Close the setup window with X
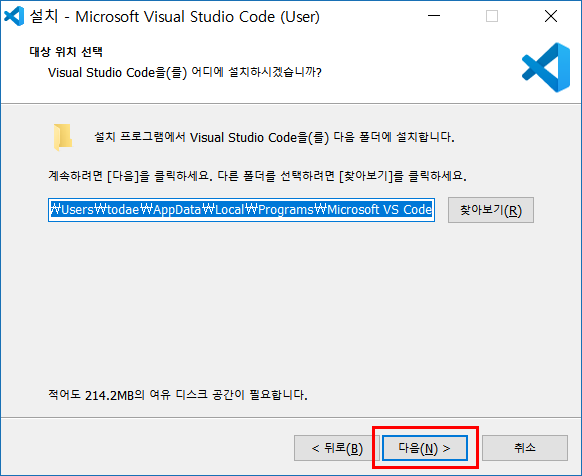Screen dimensions: 582x476 551,16
